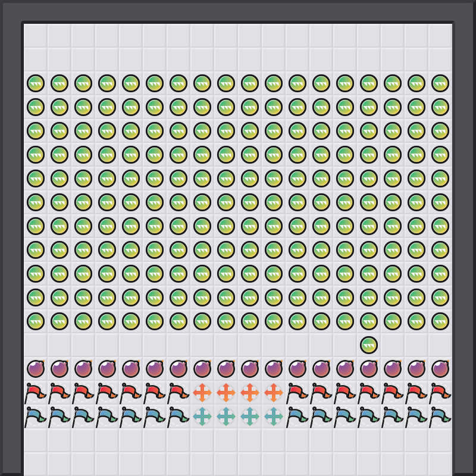
Task: Click the last teal move-arrows icon
Action: click(x=274, y=416)
